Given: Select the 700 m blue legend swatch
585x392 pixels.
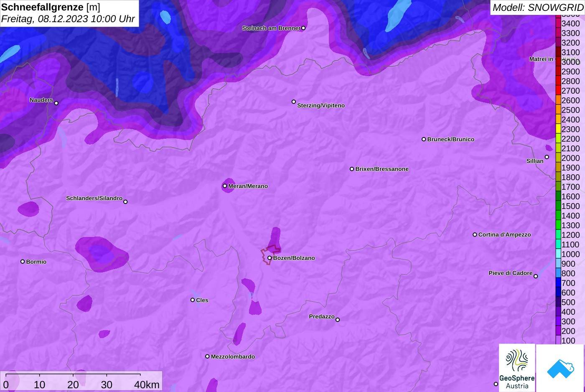Looking at the screenshot, I should [x=558, y=283].
